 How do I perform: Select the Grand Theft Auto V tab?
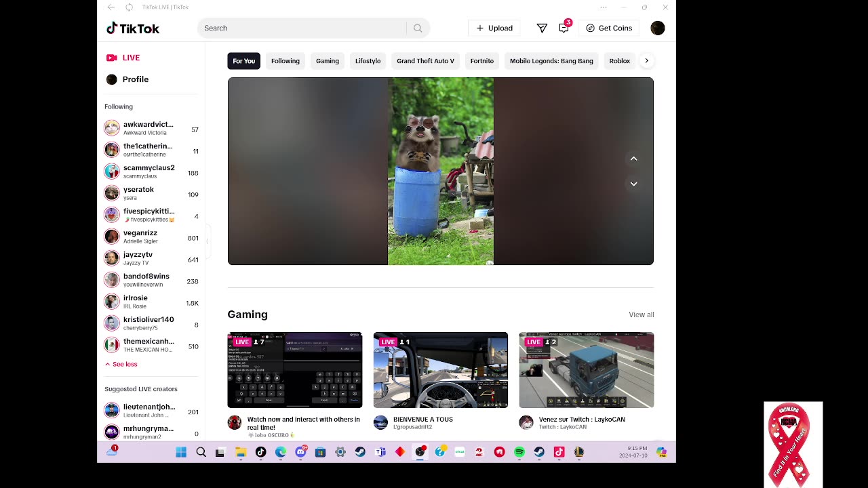pyautogui.click(x=425, y=61)
